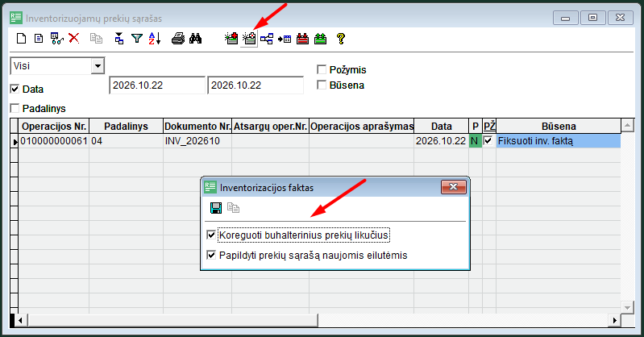
Task: Toggle the PŽ checkbox in row 010000000061
Action: coord(488,140)
